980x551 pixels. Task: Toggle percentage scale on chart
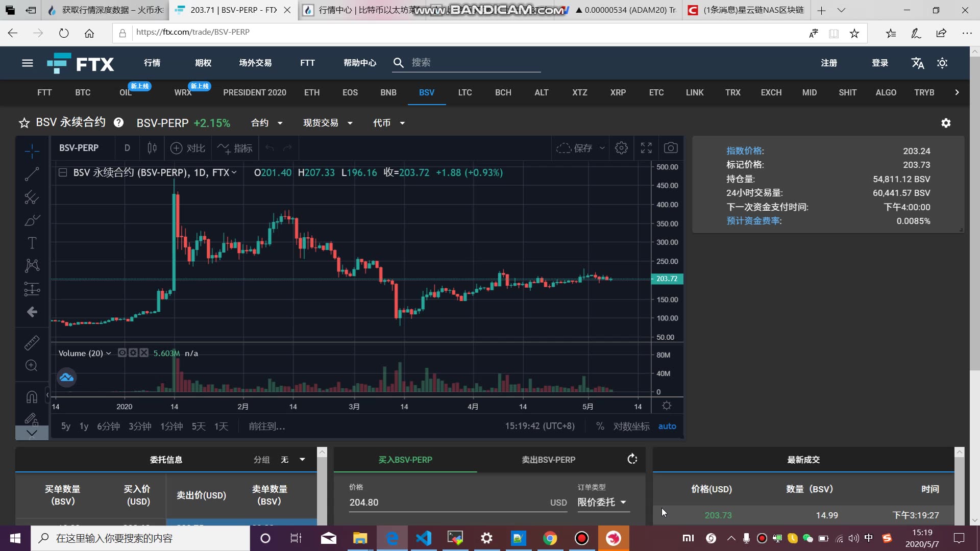pos(600,426)
